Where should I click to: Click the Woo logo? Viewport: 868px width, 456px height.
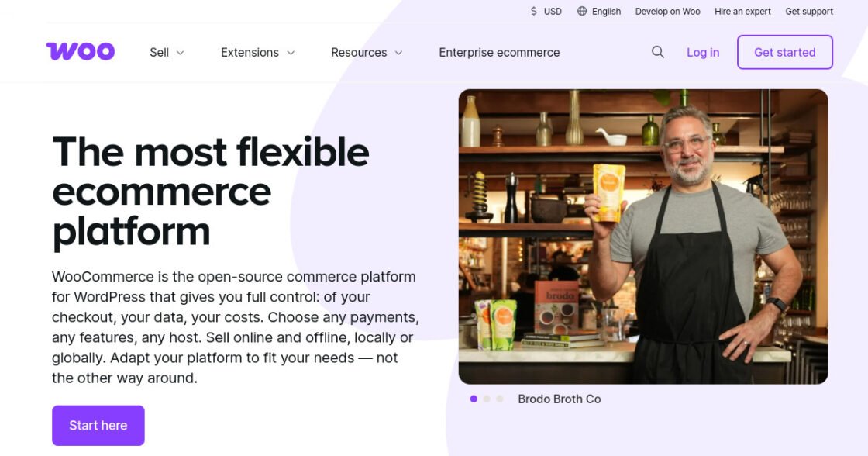[x=81, y=51]
